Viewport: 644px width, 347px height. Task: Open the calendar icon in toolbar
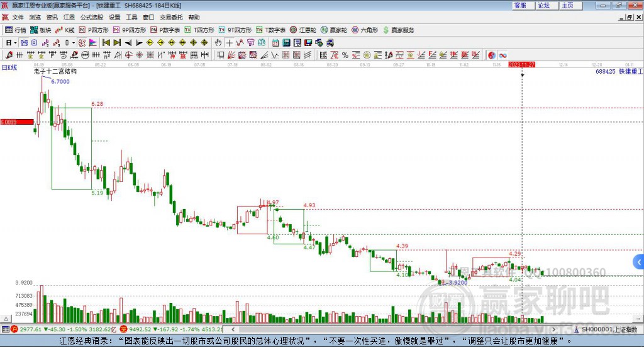(275, 43)
